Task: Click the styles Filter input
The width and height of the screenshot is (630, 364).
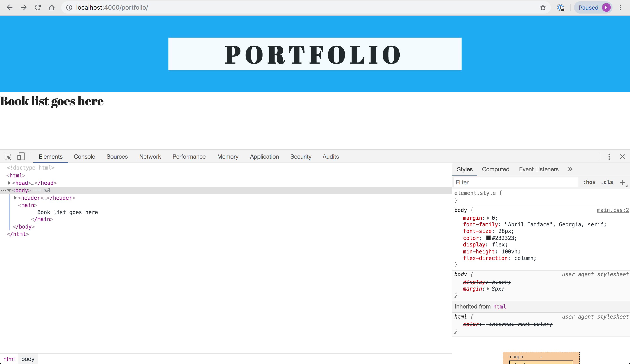Action: tap(516, 182)
